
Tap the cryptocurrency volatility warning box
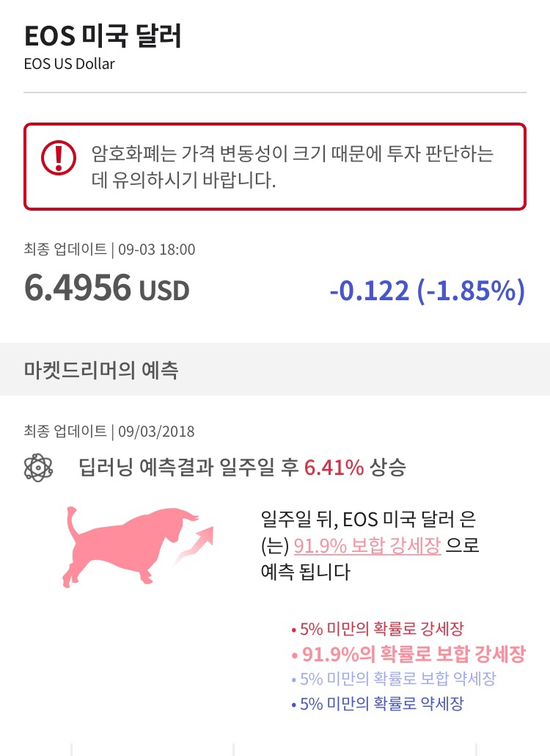coord(275,167)
